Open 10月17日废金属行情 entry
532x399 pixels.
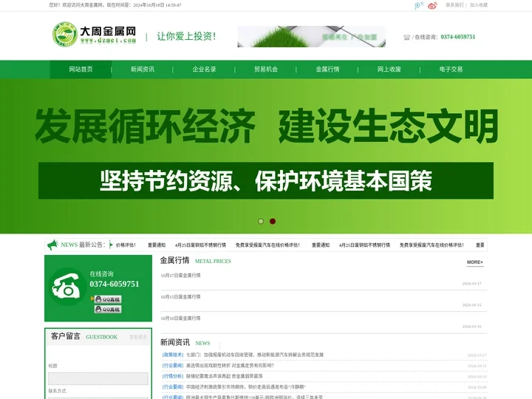(180, 276)
